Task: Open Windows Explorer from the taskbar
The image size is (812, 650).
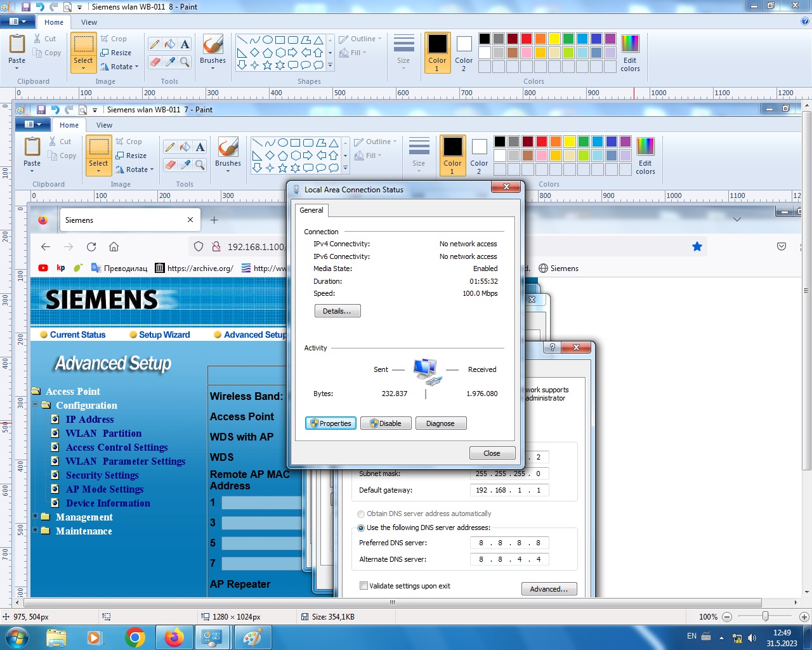Action: pos(56,637)
